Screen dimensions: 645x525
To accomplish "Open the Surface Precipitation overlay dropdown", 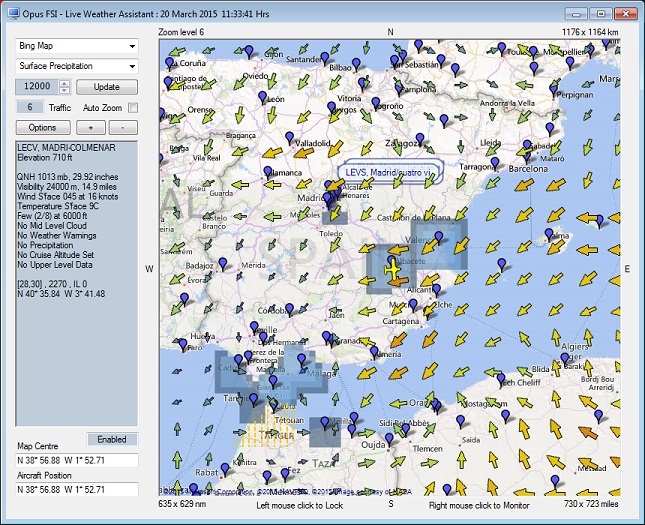I will 77,66.
